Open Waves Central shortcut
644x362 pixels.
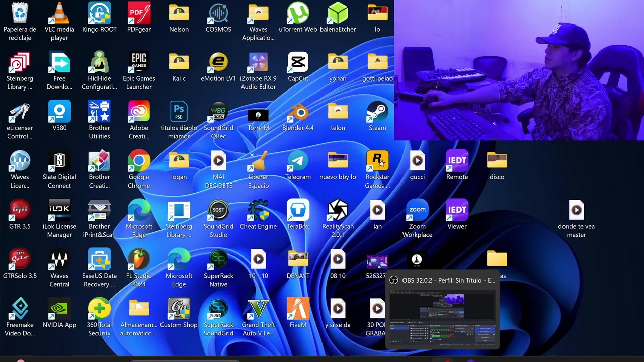tap(59, 260)
